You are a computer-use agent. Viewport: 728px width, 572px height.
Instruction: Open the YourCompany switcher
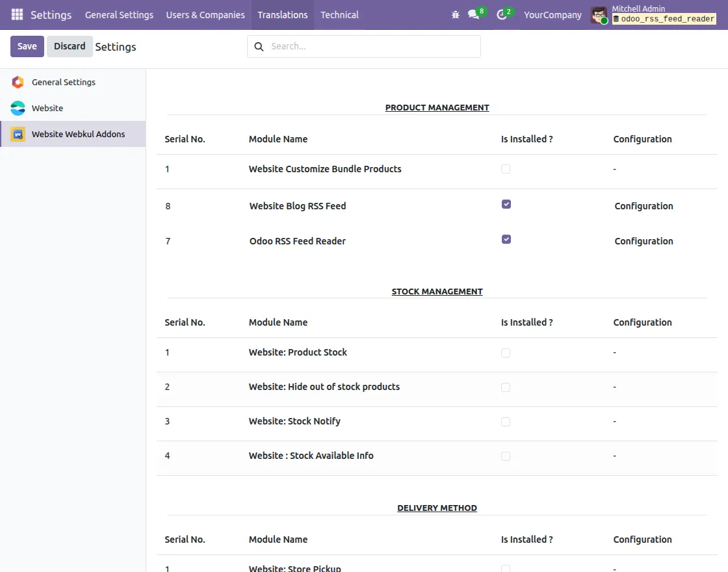pyautogui.click(x=552, y=14)
